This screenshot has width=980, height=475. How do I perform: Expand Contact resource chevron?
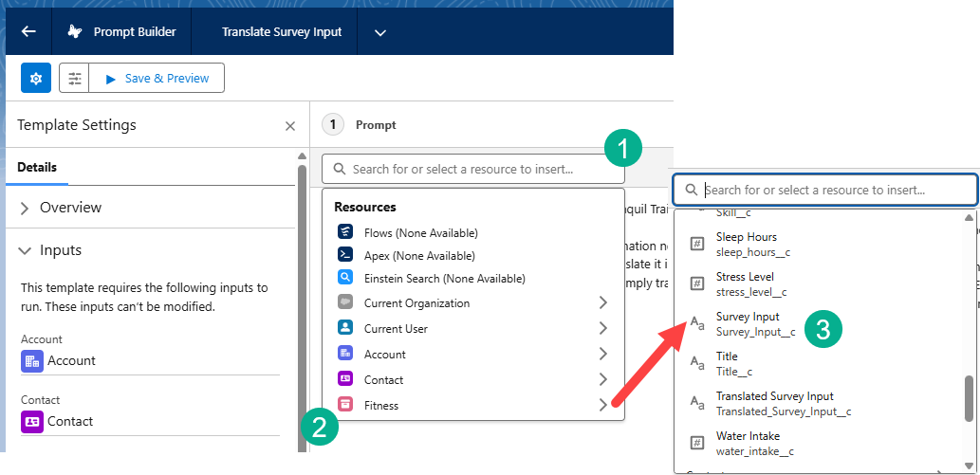click(x=602, y=379)
